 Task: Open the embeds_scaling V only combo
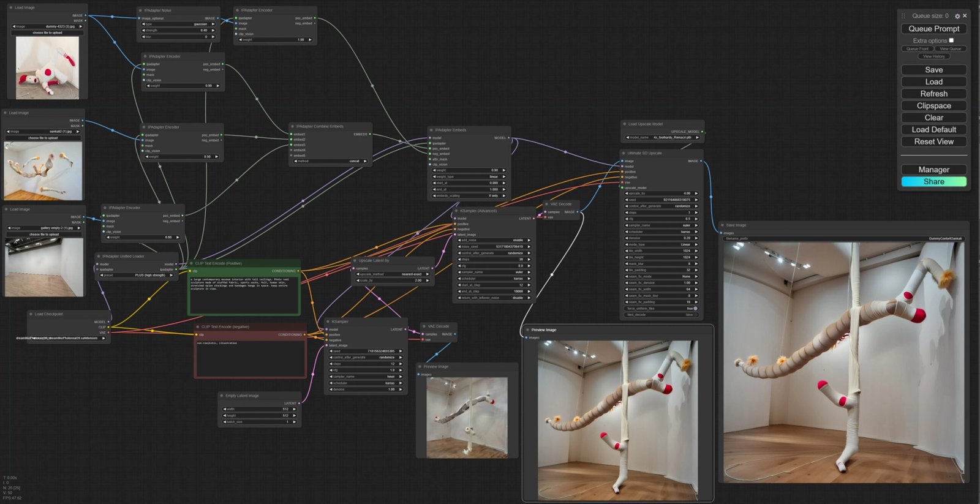tap(470, 195)
